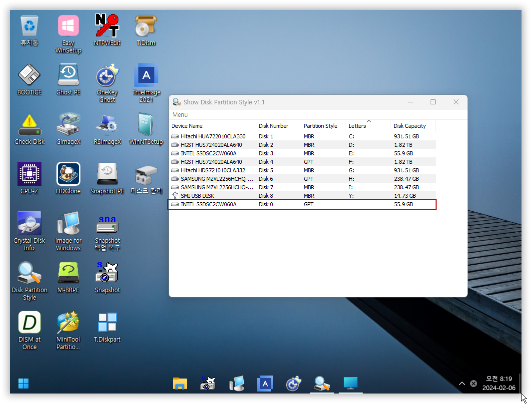Screen dimensions: 532x404
Task: Minimize the Show Disk Partition Style window
Action: tap(411, 102)
